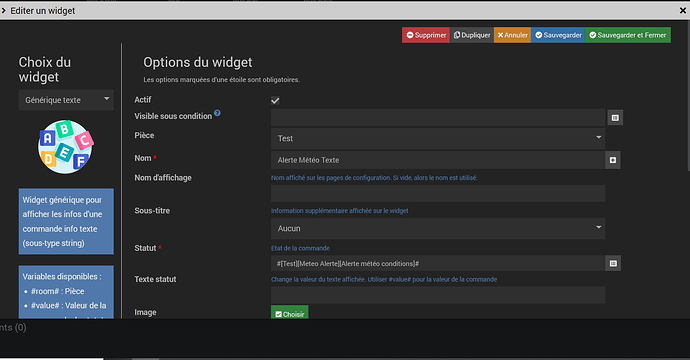Open the Générique texte widget type dropdown
The width and height of the screenshot is (690, 360).
[x=66, y=100]
